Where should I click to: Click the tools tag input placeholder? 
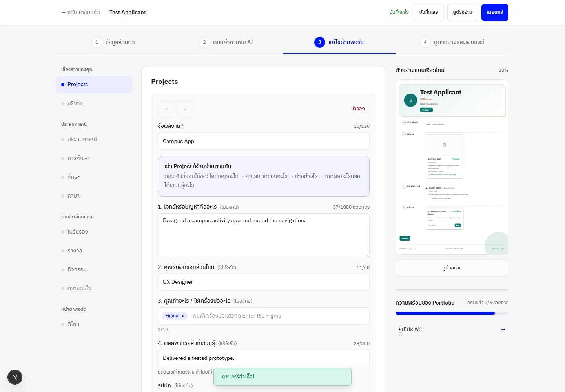click(237, 316)
